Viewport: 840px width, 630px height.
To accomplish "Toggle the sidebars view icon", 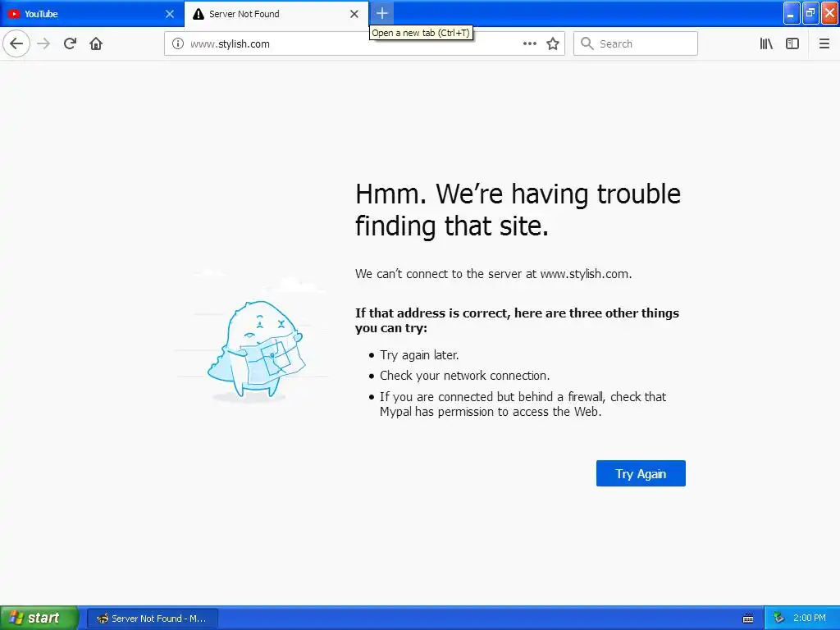I will 792,43.
